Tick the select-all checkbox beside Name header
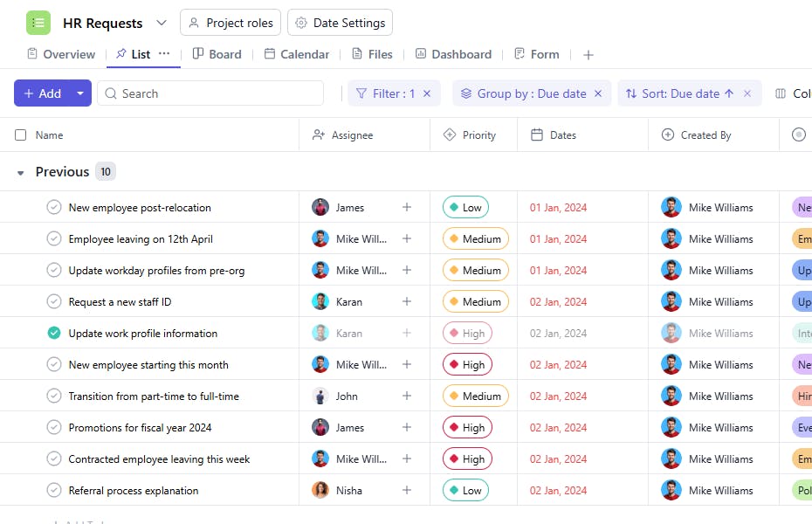This screenshot has height=524, width=812. [x=21, y=135]
